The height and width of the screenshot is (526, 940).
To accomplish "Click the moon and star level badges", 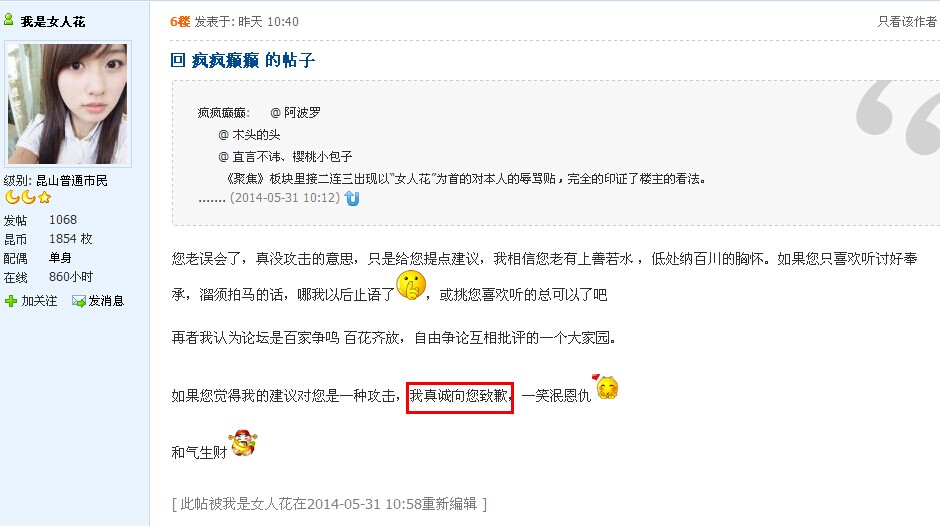I will [x=28, y=197].
